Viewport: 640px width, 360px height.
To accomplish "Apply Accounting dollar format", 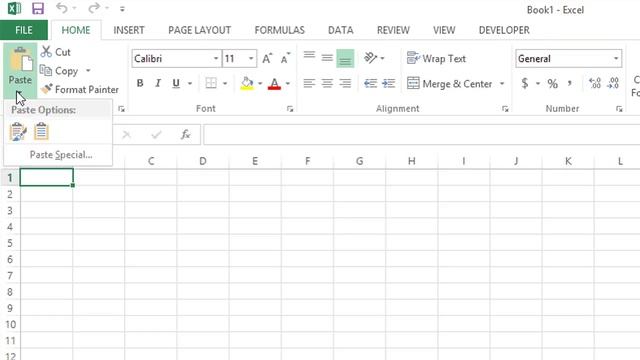I will 525,83.
